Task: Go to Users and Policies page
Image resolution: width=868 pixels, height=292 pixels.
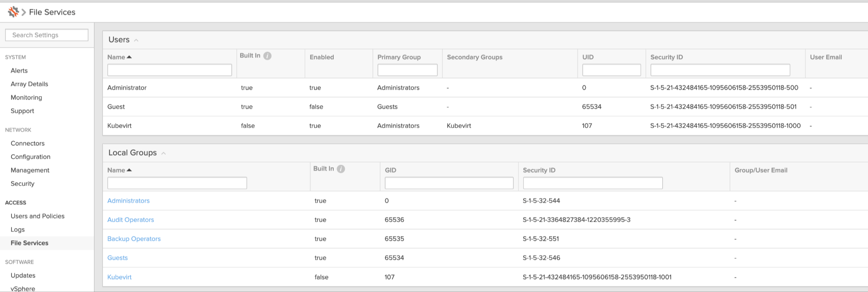Action: [37, 216]
